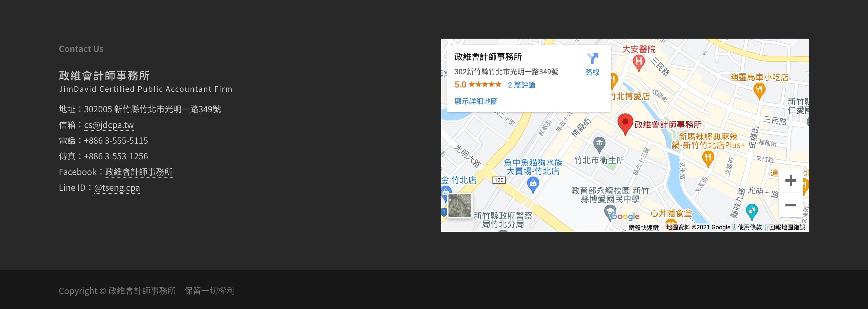
Task: Click the Contact Us heading
Action: click(81, 49)
